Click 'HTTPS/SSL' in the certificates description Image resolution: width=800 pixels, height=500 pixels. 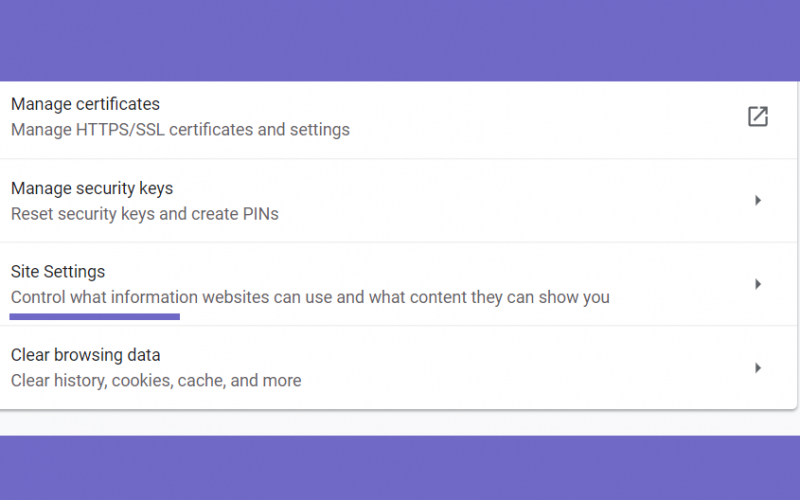pos(120,130)
